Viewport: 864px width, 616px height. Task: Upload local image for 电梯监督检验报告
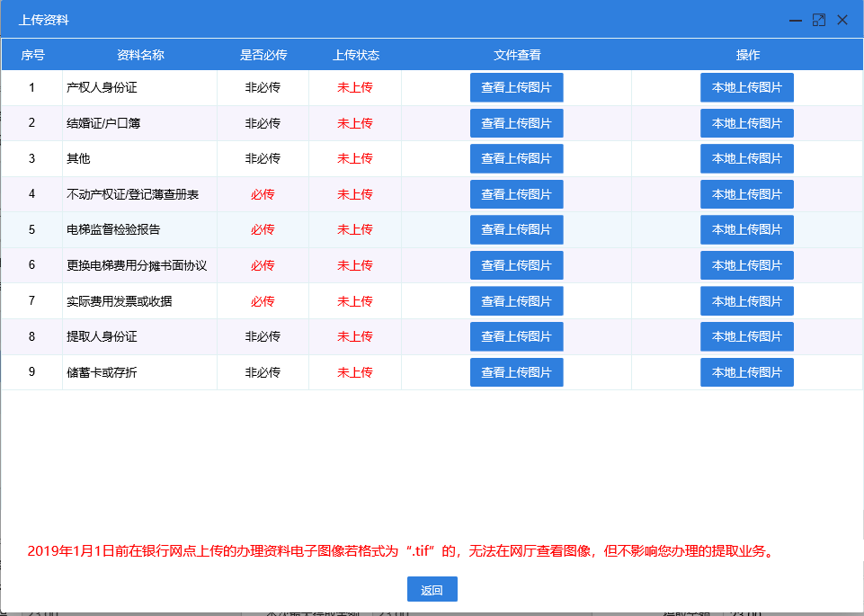[746, 229]
